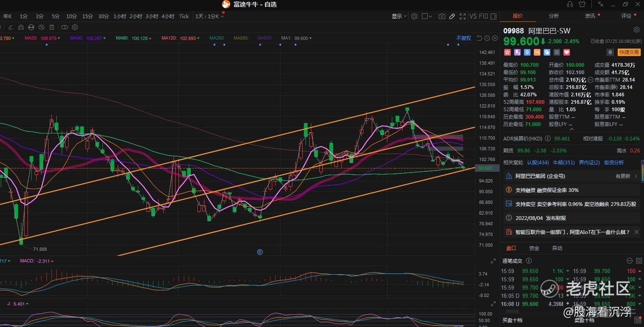Click the Hong Kong market flag icon
Screen dimensions: 644x327
click(x=507, y=52)
